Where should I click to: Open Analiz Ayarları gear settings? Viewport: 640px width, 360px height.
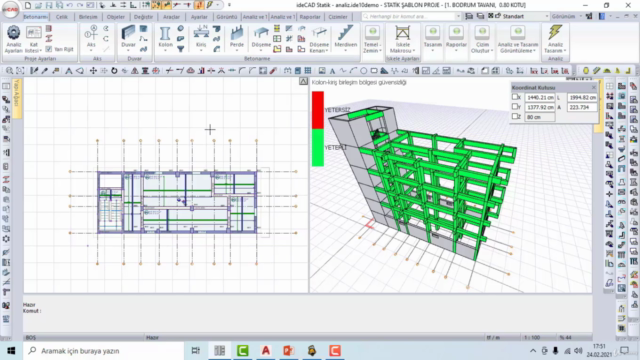[x=13, y=39]
